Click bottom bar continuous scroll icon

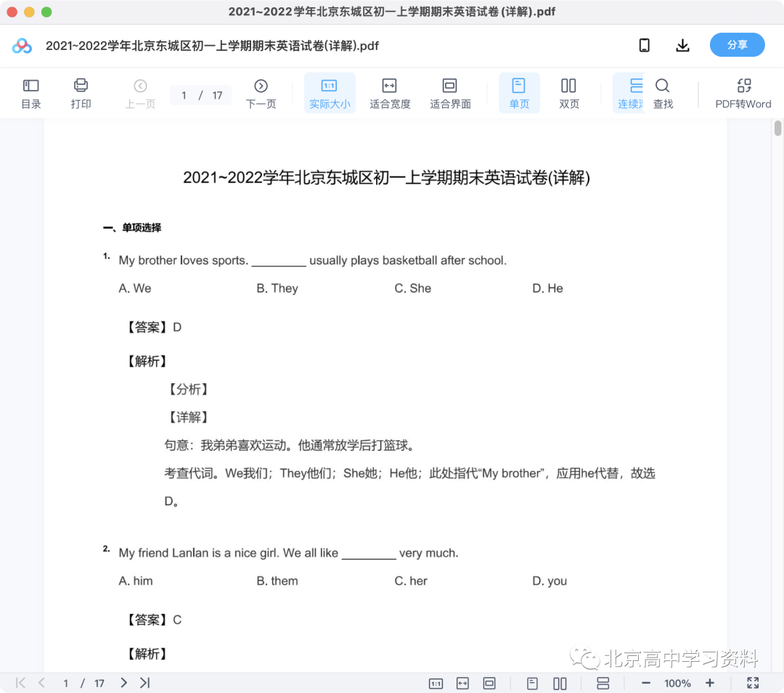point(603,683)
